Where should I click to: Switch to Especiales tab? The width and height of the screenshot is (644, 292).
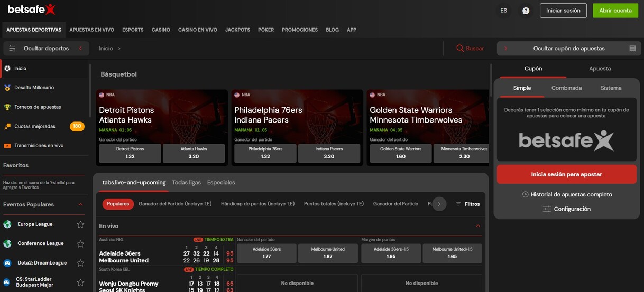(x=221, y=183)
